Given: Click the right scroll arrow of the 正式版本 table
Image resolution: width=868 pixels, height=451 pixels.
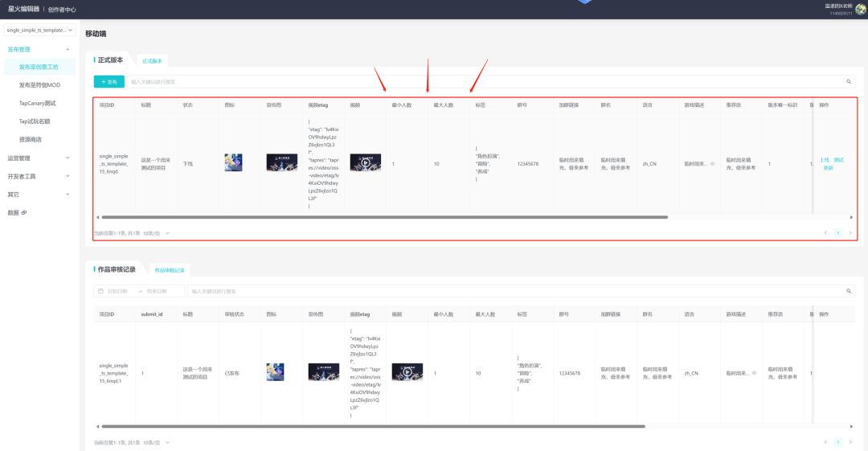Looking at the screenshot, I should [x=851, y=217].
